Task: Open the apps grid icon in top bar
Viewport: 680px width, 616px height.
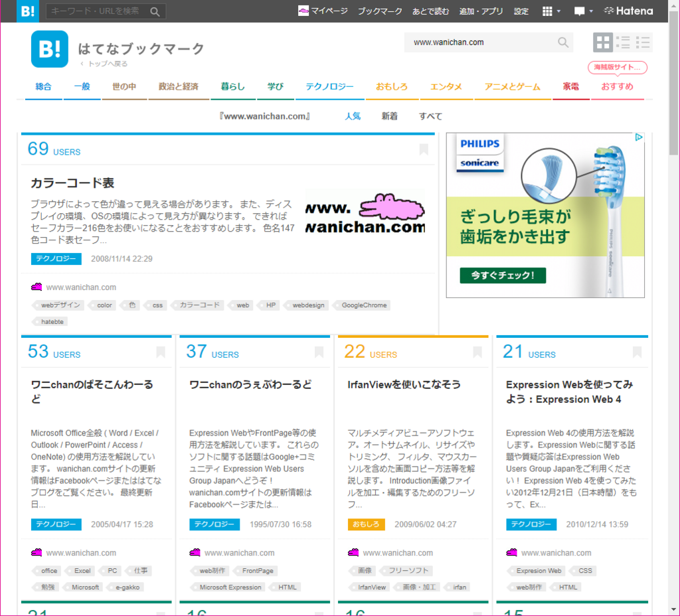Action: 547,11
